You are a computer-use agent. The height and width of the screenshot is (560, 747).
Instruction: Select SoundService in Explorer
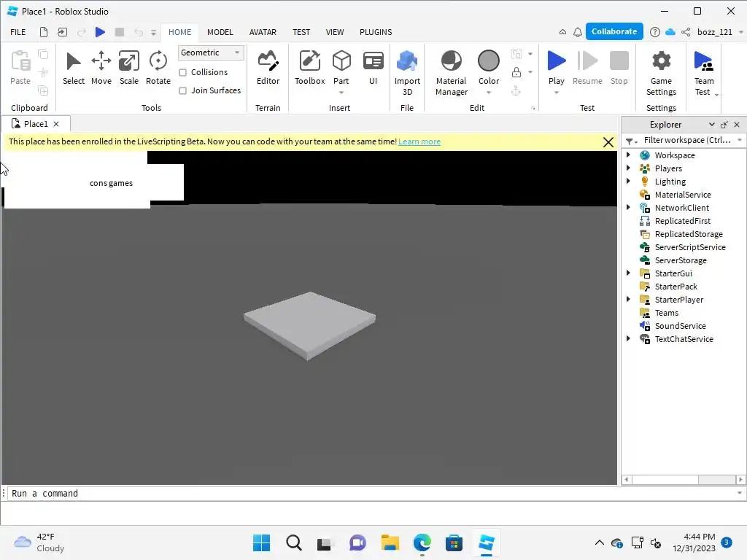680,326
